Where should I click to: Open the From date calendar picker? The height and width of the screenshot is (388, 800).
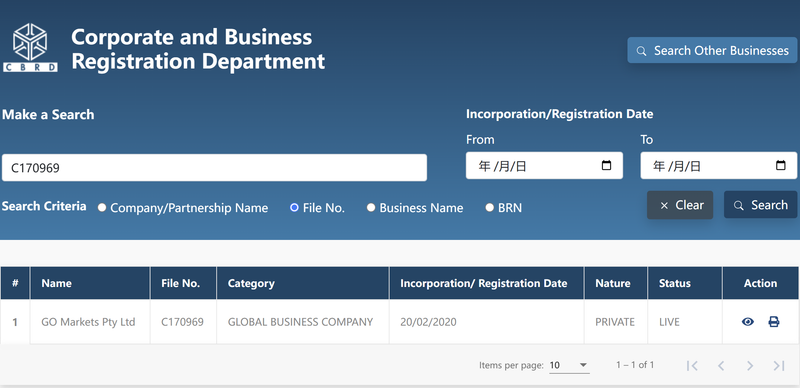(x=606, y=165)
